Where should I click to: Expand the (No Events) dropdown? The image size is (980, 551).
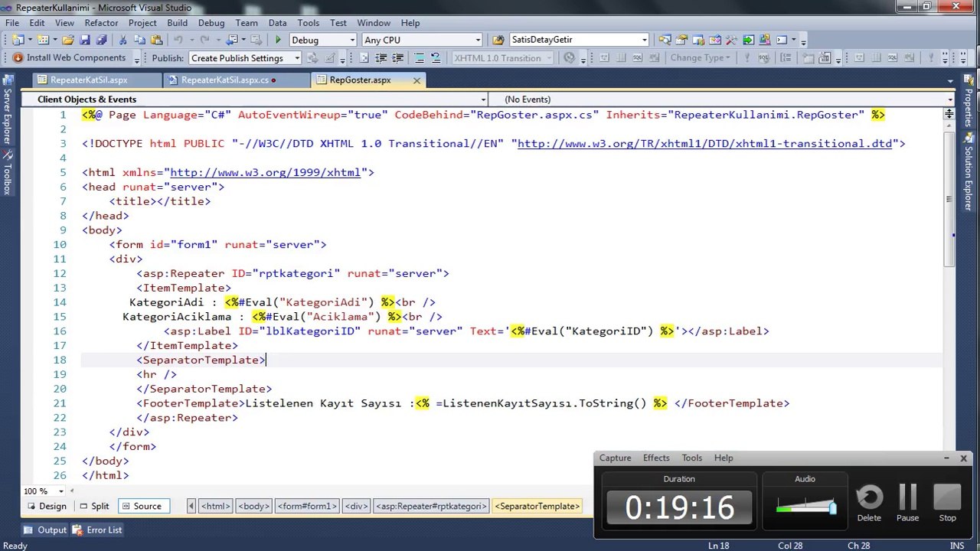[950, 99]
